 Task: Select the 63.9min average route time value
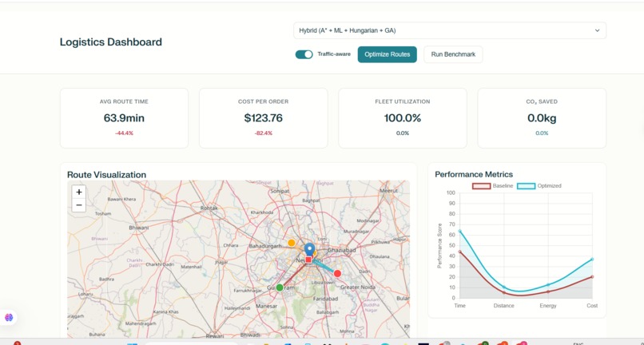coord(124,118)
